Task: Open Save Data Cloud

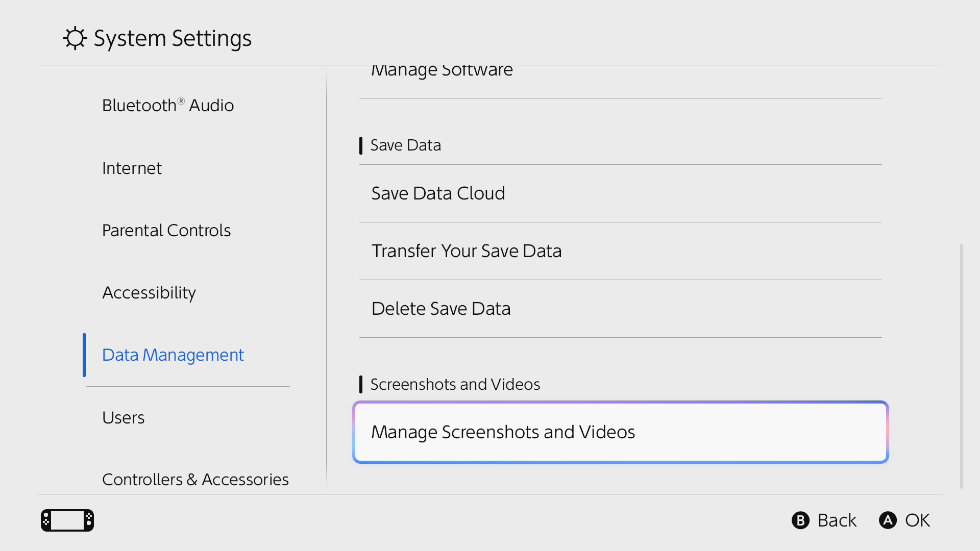Action: (x=438, y=193)
